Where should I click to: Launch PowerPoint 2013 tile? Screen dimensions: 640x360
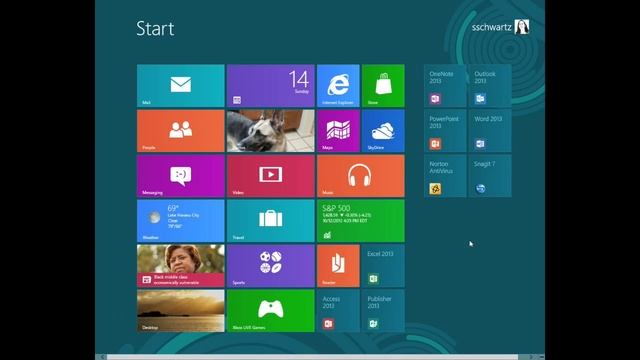pyautogui.click(x=445, y=131)
